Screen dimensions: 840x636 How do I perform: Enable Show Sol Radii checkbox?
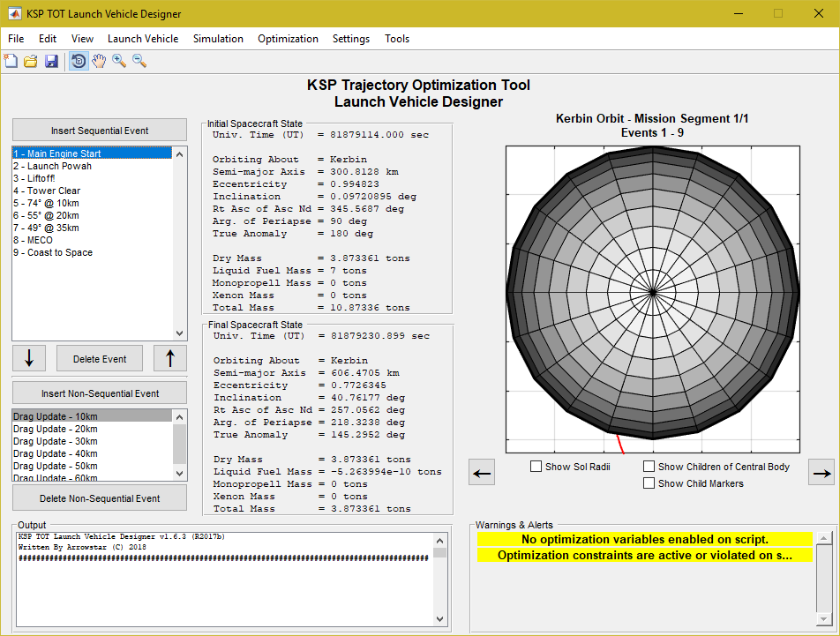click(536, 467)
